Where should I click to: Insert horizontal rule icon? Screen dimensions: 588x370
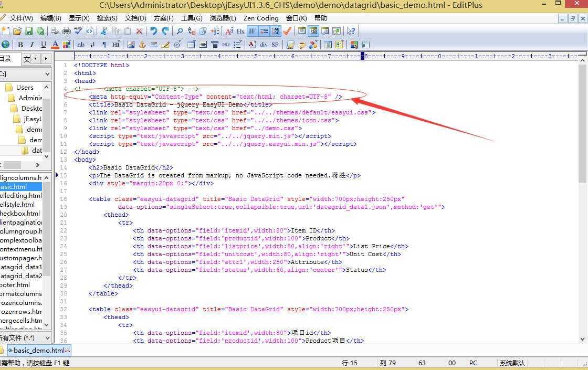click(154, 45)
